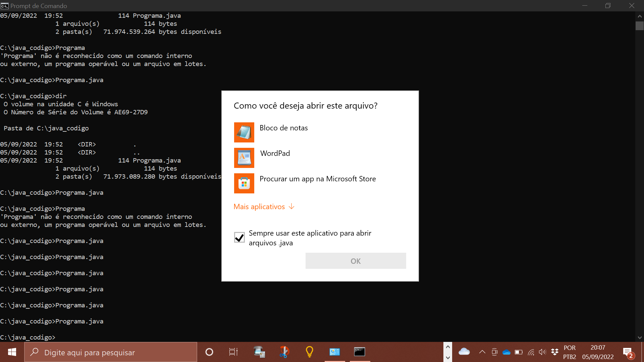
Task: Check the battery status icon
Action: coord(519,352)
